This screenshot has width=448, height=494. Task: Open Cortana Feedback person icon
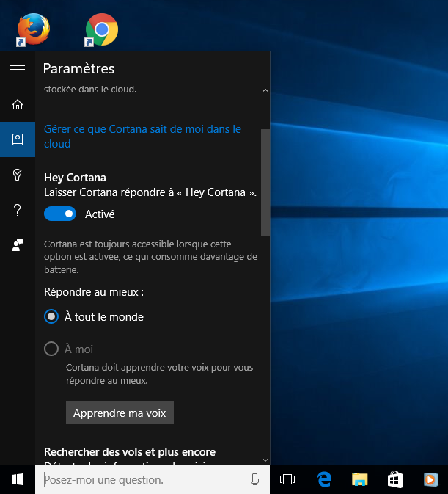(18, 244)
